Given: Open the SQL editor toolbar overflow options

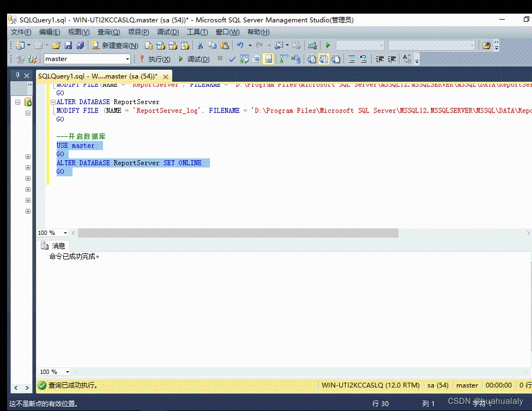Looking at the screenshot, I should 417,60.
